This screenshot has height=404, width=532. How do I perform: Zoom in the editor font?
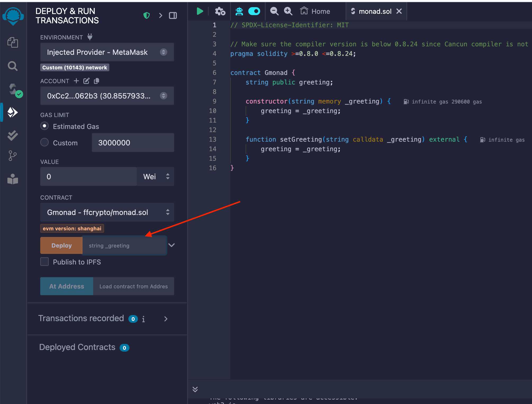[288, 11]
